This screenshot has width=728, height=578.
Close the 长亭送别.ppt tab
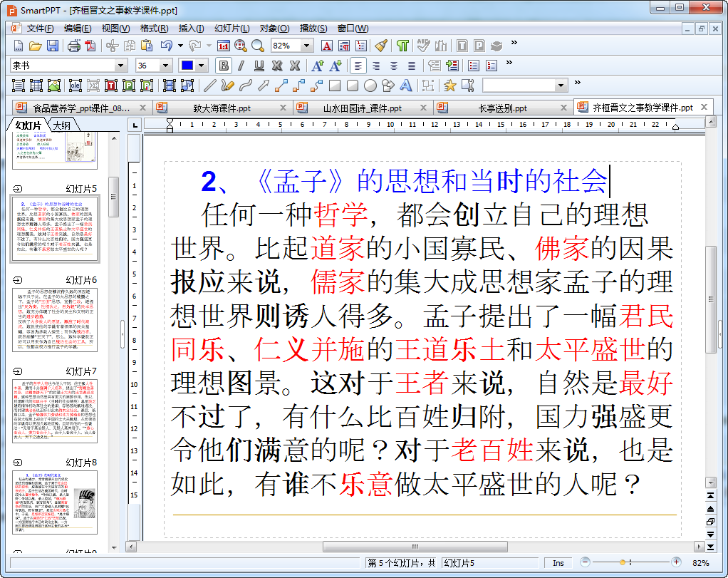[563, 108]
